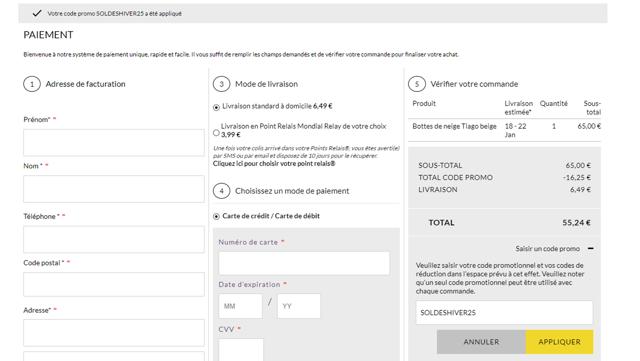Click the Quantité column header

click(553, 104)
